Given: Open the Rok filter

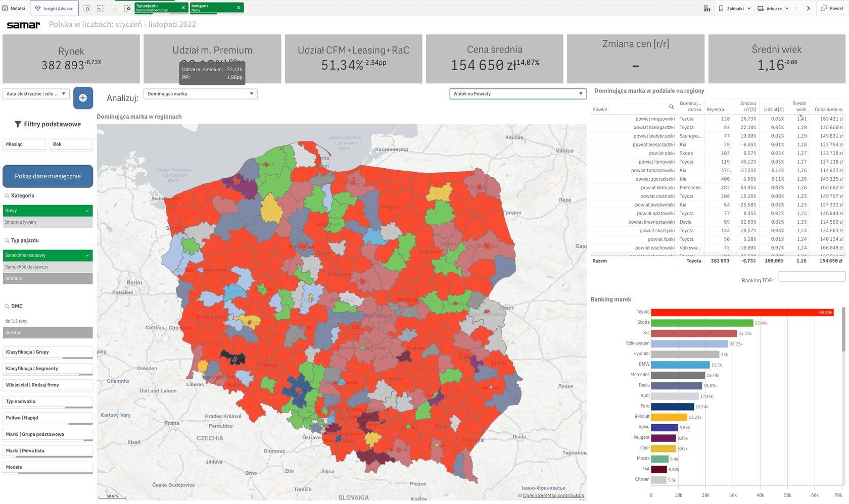Looking at the screenshot, I should (71, 144).
